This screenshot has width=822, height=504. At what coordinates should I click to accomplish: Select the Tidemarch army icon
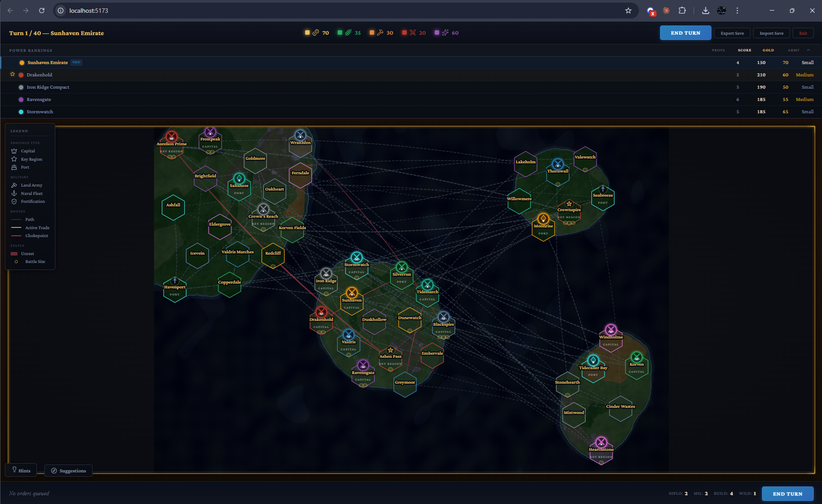pyautogui.click(x=427, y=284)
